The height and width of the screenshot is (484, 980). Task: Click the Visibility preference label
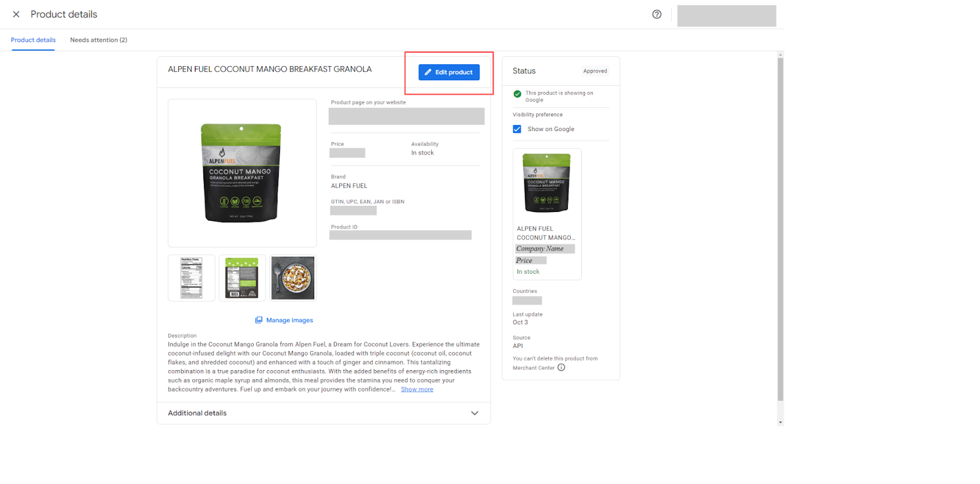(x=538, y=115)
